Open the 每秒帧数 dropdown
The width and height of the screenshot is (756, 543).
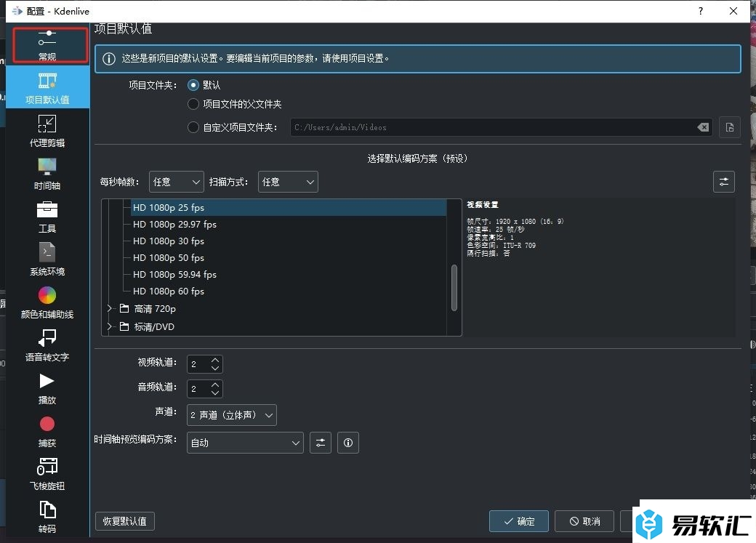point(177,182)
